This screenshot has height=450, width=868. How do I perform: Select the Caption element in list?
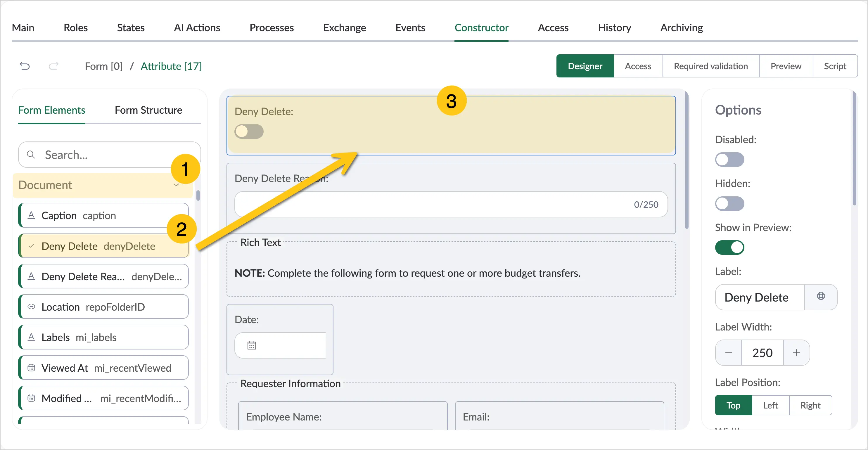pyautogui.click(x=103, y=215)
